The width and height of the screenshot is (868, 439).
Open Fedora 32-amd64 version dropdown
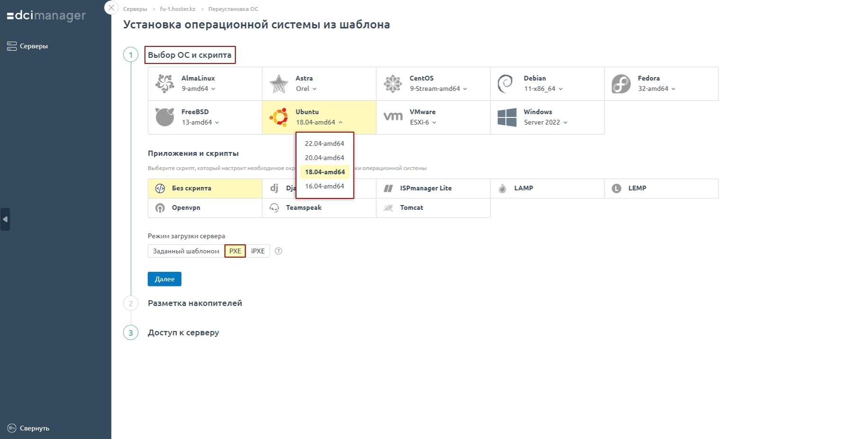[657, 89]
